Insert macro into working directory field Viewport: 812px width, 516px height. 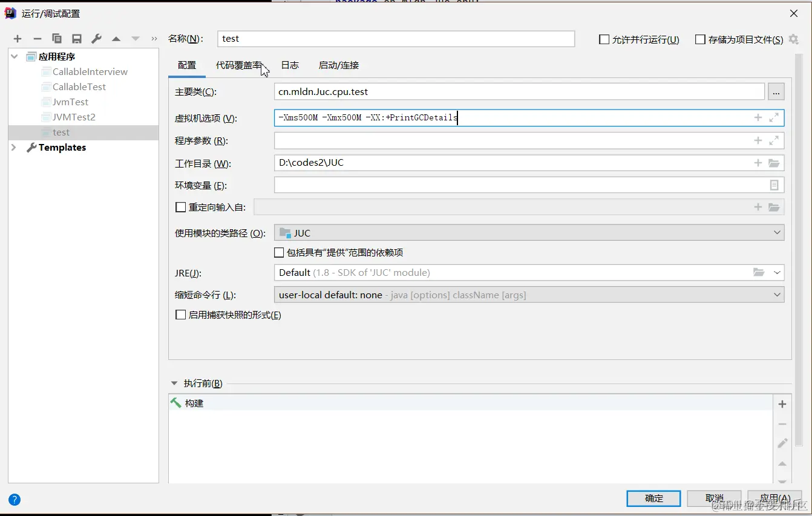758,163
